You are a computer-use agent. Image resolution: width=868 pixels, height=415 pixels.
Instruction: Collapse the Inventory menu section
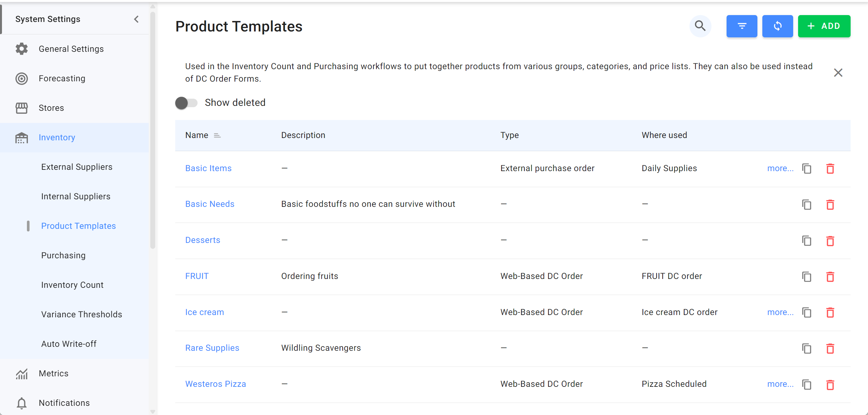point(56,137)
